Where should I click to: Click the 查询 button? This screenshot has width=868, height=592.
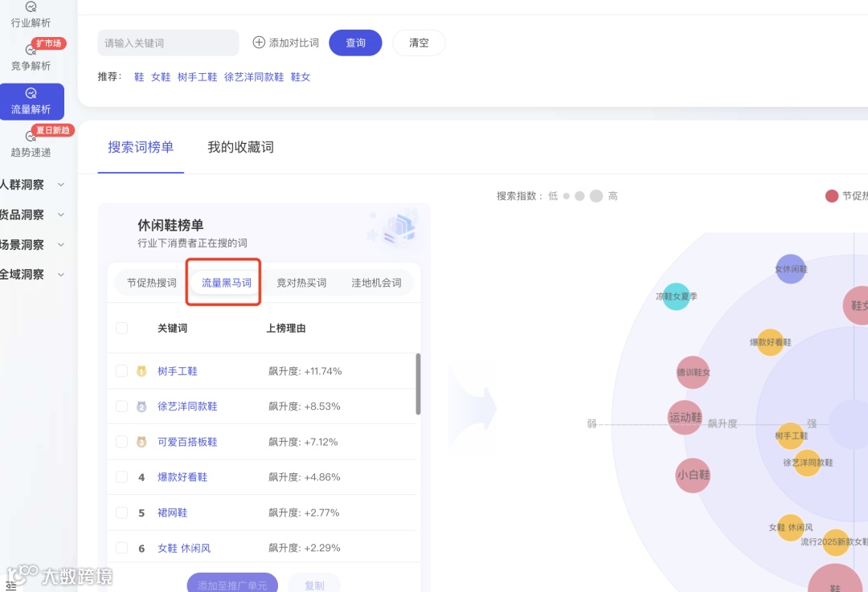(x=355, y=43)
